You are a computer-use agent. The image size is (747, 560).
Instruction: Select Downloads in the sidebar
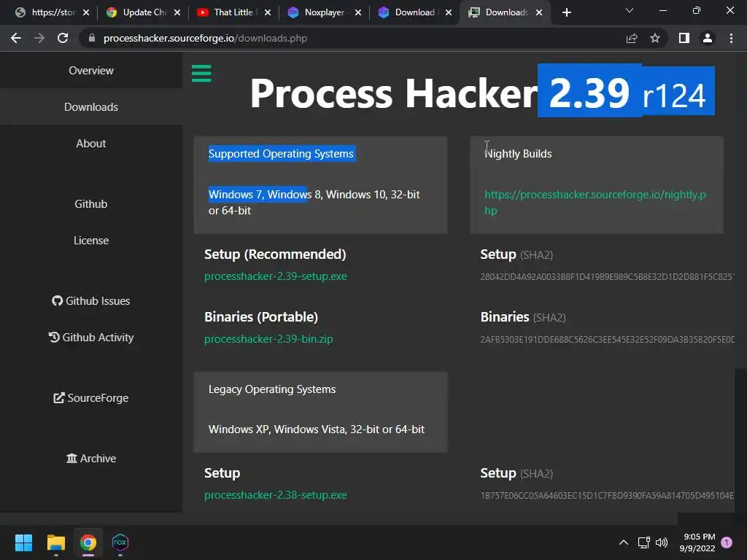pyautogui.click(x=91, y=107)
